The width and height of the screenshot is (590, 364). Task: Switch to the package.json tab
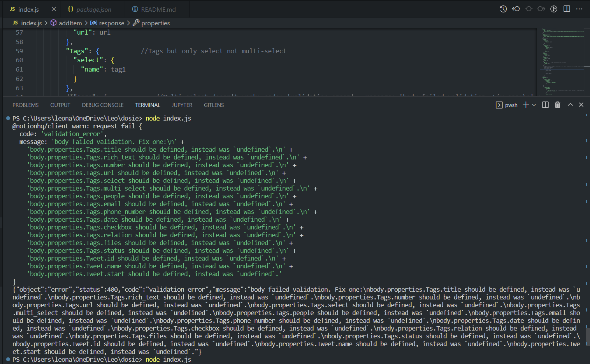[x=94, y=9]
